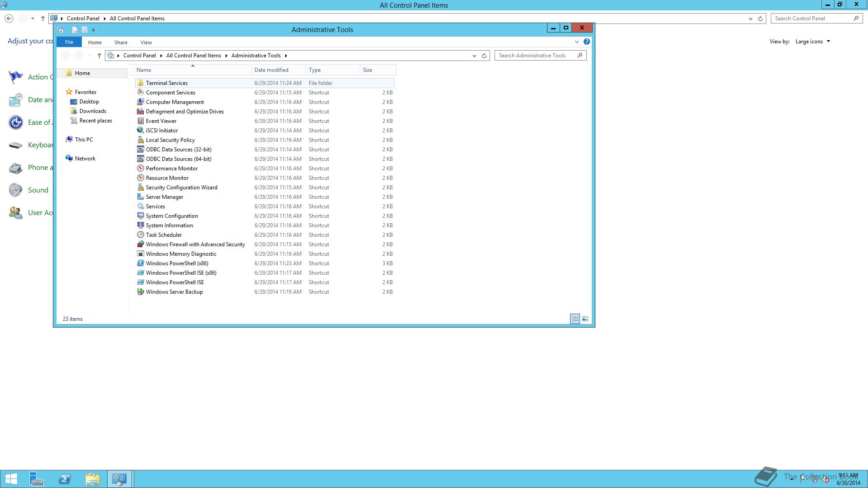
Task: Switch to the Home ribbon tab
Action: pyautogui.click(x=95, y=42)
